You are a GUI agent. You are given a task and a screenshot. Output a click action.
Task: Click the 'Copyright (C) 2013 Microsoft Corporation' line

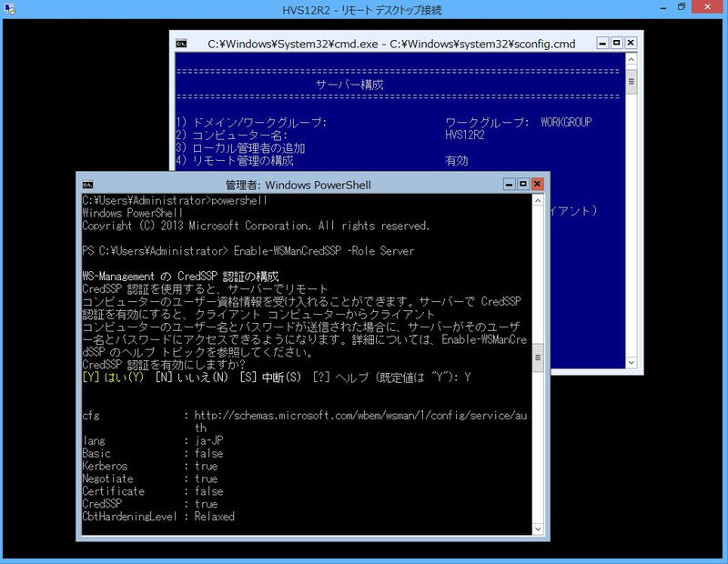coord(256,226)
